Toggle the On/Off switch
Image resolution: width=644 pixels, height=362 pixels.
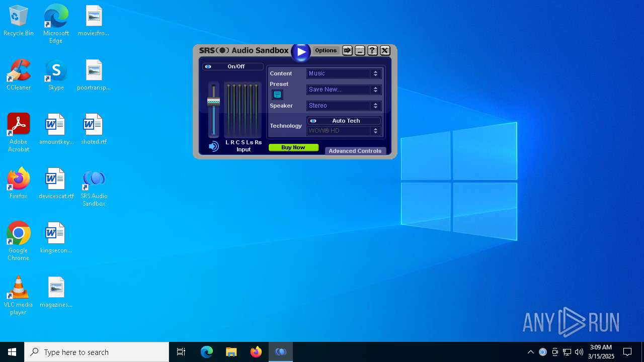(232, 66)
